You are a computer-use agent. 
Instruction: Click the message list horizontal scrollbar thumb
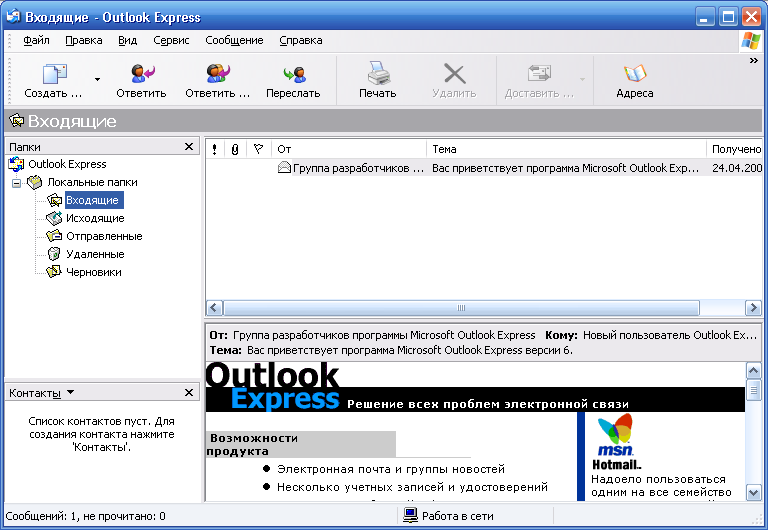coord(461,308)
